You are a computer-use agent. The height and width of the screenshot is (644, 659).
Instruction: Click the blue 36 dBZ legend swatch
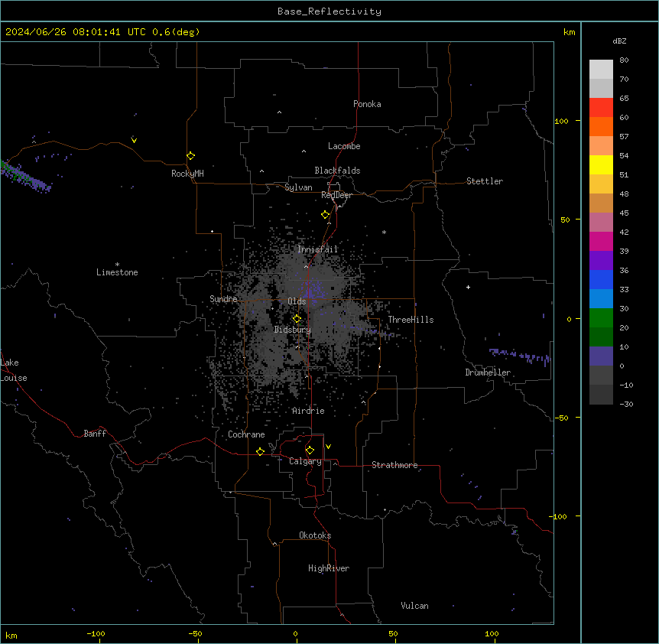point(601,279)
